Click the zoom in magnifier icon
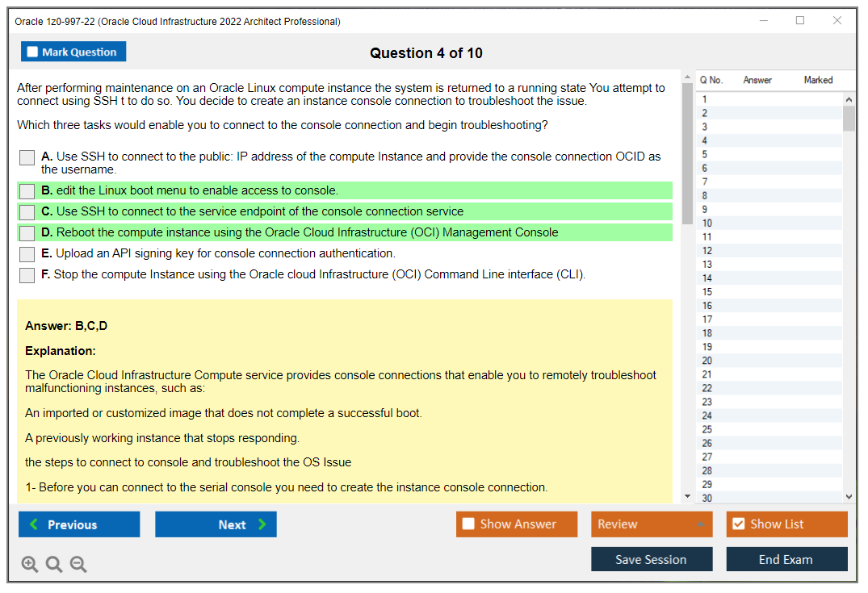 coord(30,565)
